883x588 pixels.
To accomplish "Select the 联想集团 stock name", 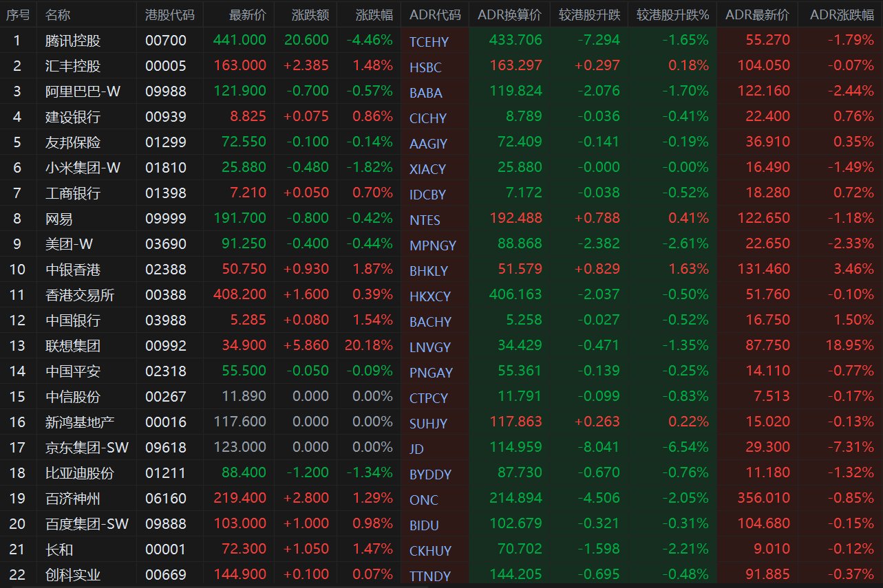I will [x=73, y=346].
